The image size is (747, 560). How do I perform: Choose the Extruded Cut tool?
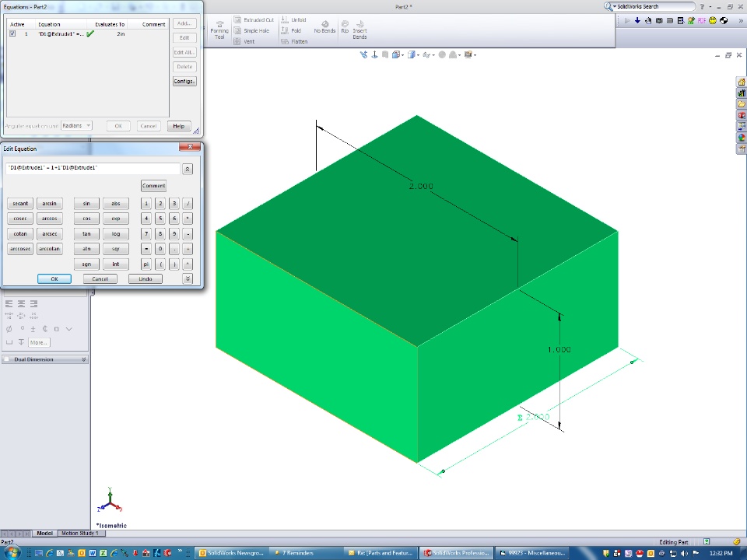click(254, 20)
